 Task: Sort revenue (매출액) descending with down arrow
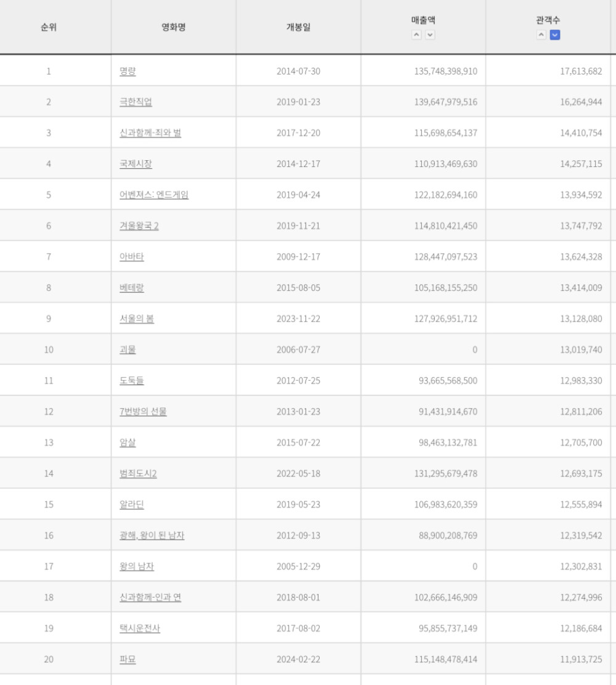pos(430,35)
